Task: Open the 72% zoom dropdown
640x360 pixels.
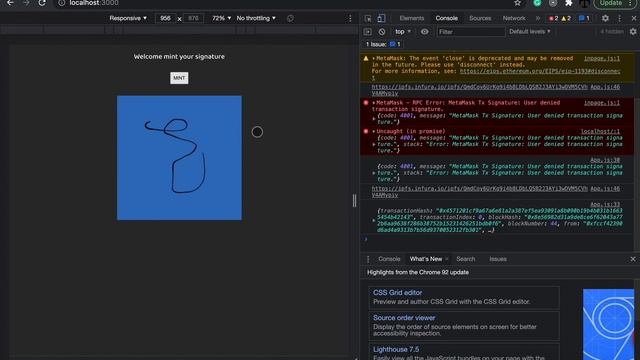Action: point(221,18)
